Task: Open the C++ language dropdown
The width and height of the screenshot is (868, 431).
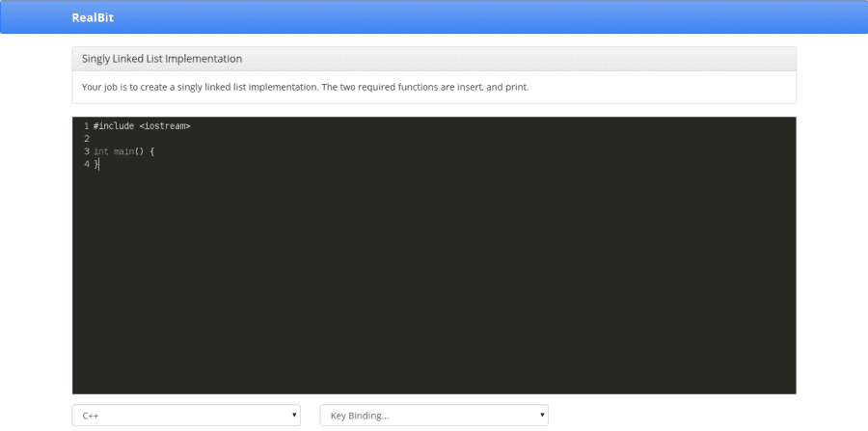Action: tap(186, 416)
